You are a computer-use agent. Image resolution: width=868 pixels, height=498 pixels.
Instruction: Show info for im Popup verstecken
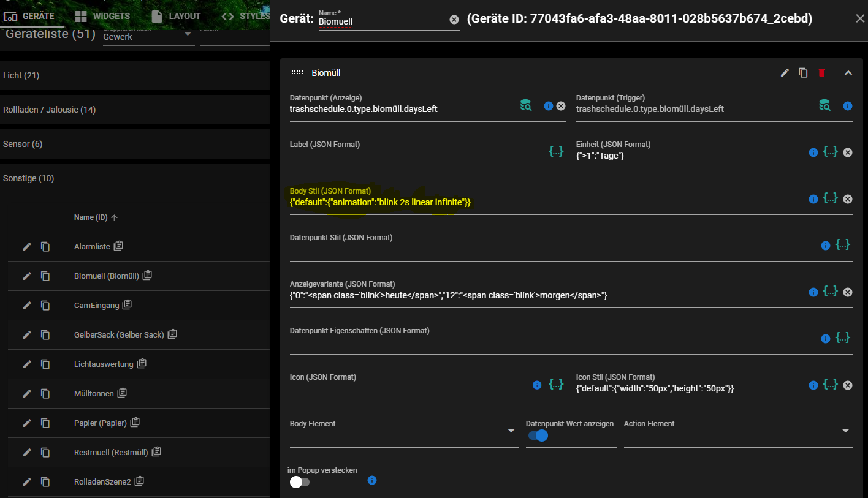(371, 480)
